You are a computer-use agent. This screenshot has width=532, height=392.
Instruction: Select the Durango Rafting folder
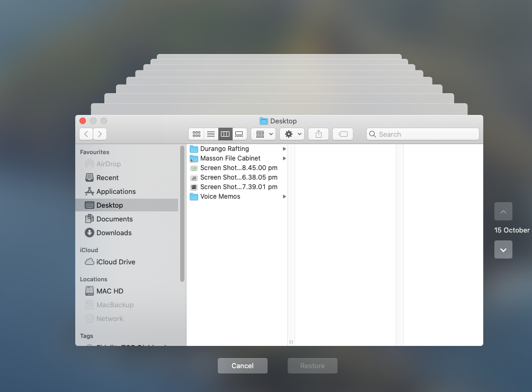coord(237,148)
